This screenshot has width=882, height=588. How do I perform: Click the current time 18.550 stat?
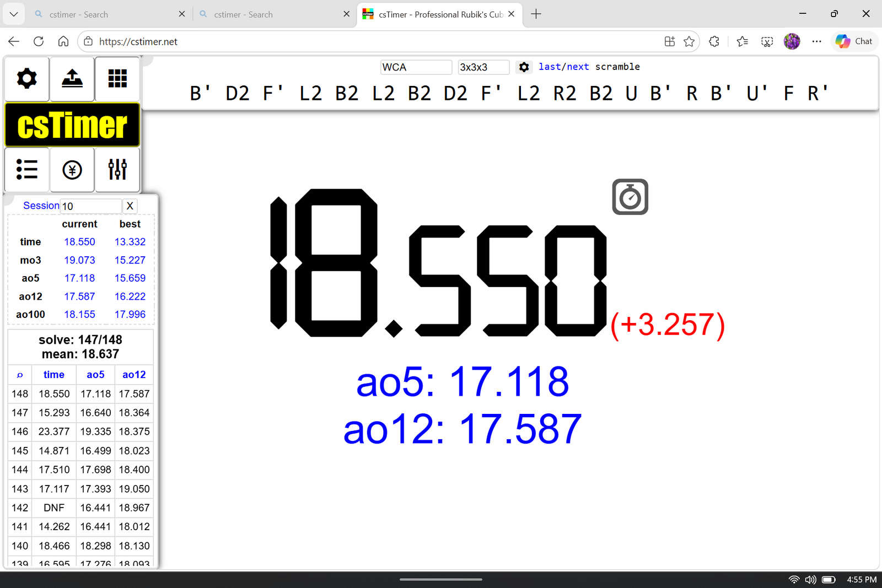(79, 242)
